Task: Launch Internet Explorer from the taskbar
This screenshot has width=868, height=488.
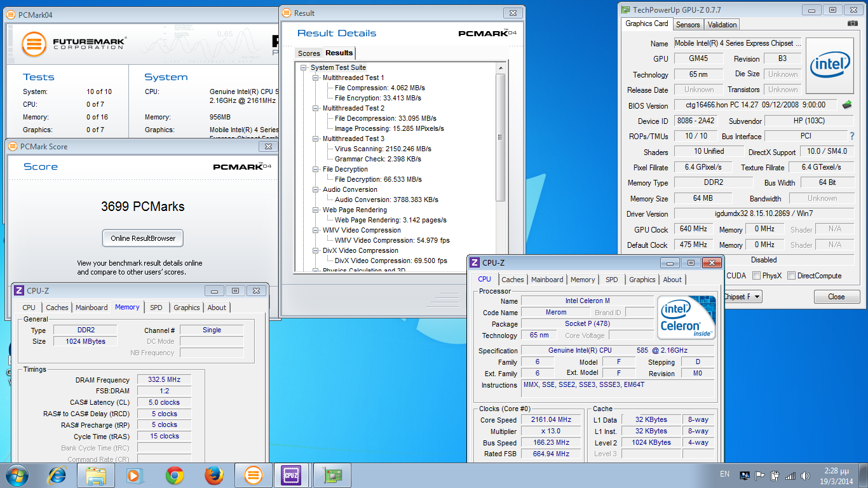Action: [x=57, y=475]
